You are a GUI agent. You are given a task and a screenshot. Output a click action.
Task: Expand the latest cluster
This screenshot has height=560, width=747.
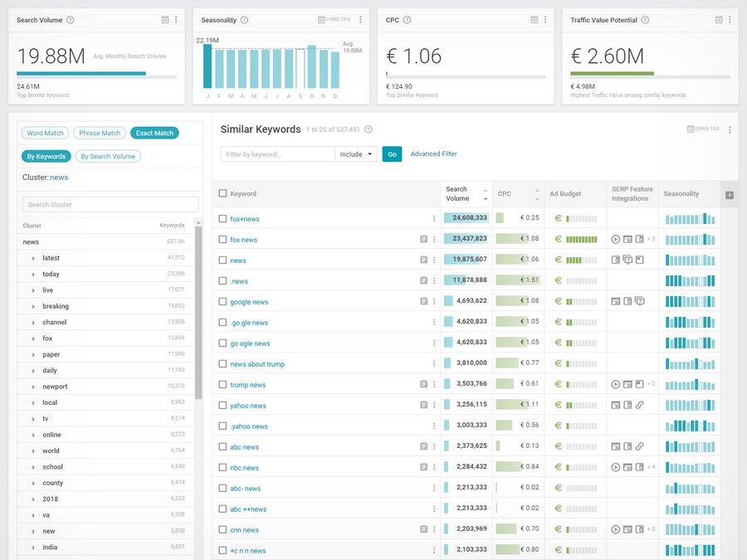(33, 258)
